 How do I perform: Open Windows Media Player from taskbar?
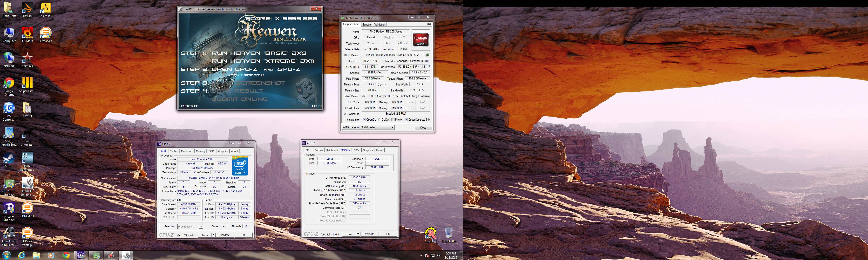pos(51,255)
